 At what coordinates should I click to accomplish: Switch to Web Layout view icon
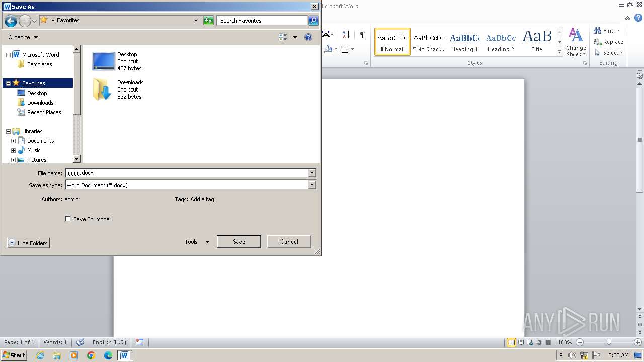pos(530,342)
